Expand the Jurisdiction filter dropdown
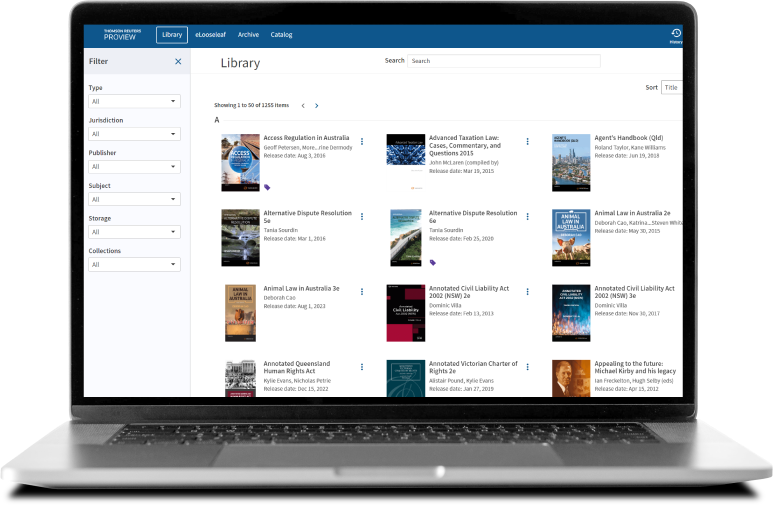 (x=134, y=134)
